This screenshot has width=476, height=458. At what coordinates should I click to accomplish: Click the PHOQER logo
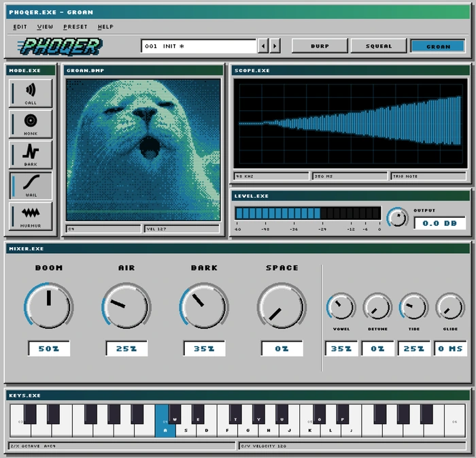60,46
